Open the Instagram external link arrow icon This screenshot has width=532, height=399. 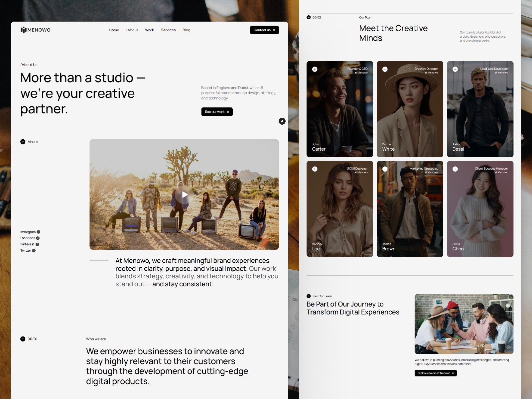(39, 232)
